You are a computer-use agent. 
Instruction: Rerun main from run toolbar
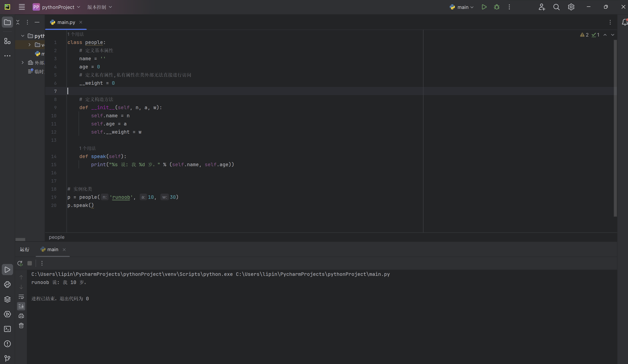[x=20, y=263]
